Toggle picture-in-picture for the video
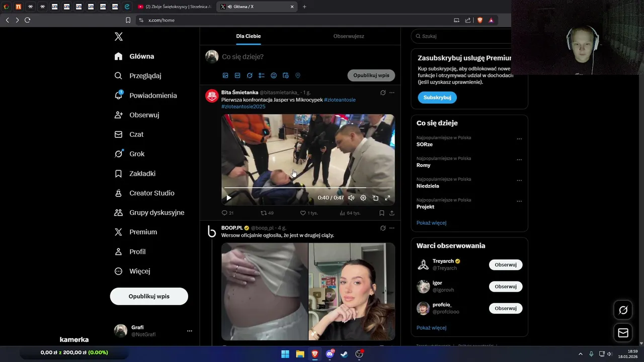Image resolution: width=644 pixels, height=362 pixels. pyautogui.click(x=375, y=198)
